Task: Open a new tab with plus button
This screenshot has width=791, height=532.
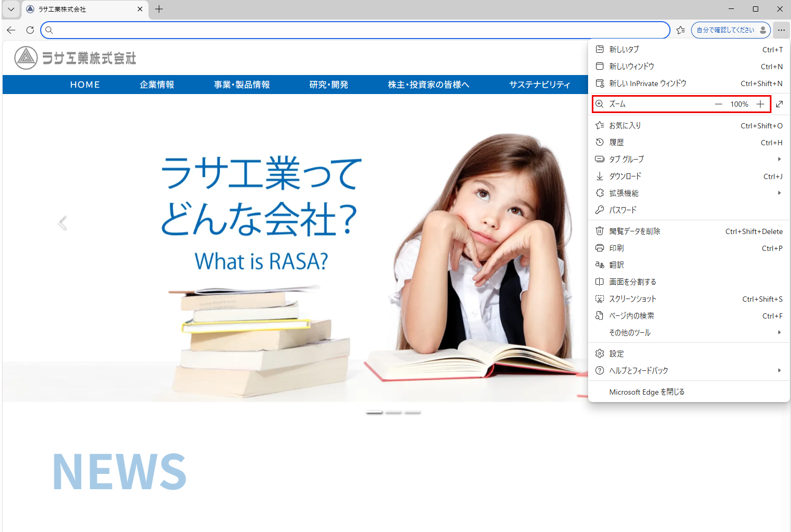Action: pyautogui.click(x=159, y=9)
